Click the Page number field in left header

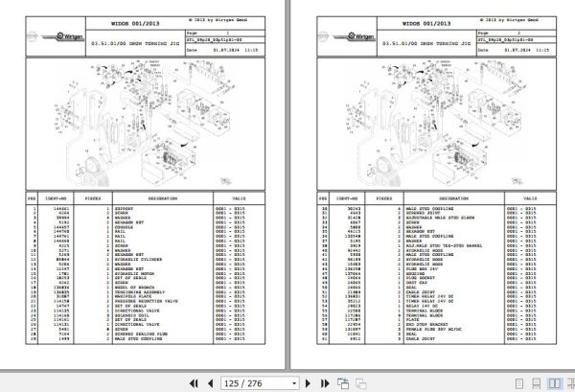click(225, 33)
